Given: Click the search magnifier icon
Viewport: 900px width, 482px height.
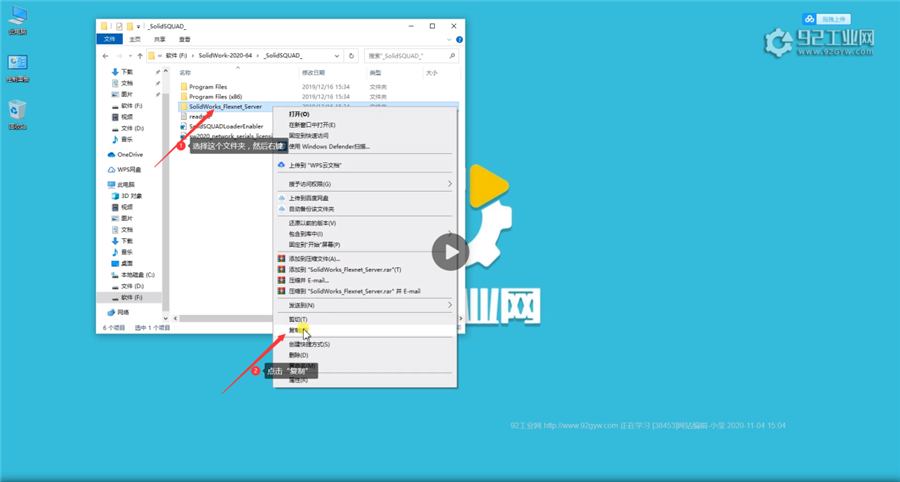Looking at the screenshot, I should (452, 56).
